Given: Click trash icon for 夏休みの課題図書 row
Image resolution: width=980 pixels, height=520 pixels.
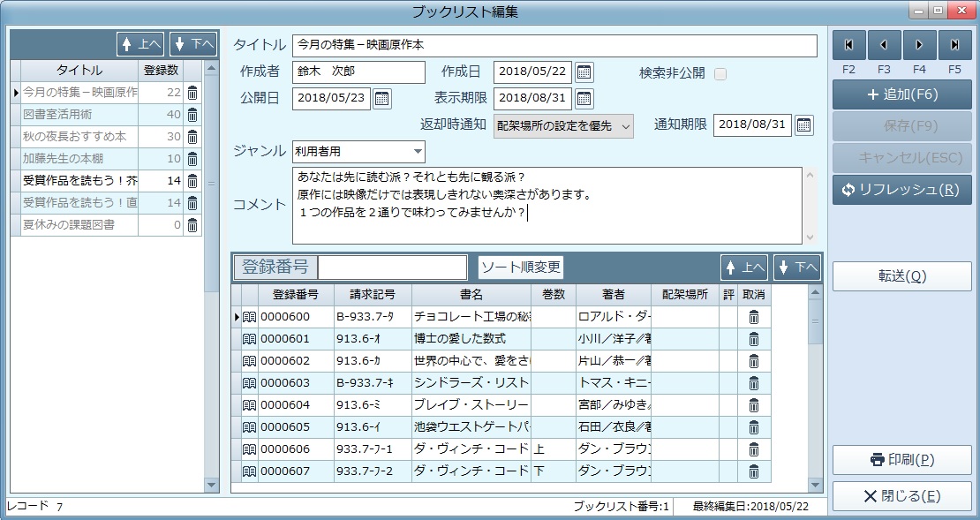Looking at the screenshot, I should (192, 225).
